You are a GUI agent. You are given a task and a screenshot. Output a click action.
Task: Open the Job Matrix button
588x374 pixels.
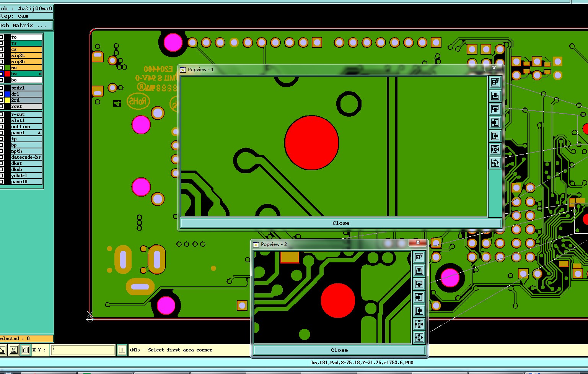[x=26, y=26]
